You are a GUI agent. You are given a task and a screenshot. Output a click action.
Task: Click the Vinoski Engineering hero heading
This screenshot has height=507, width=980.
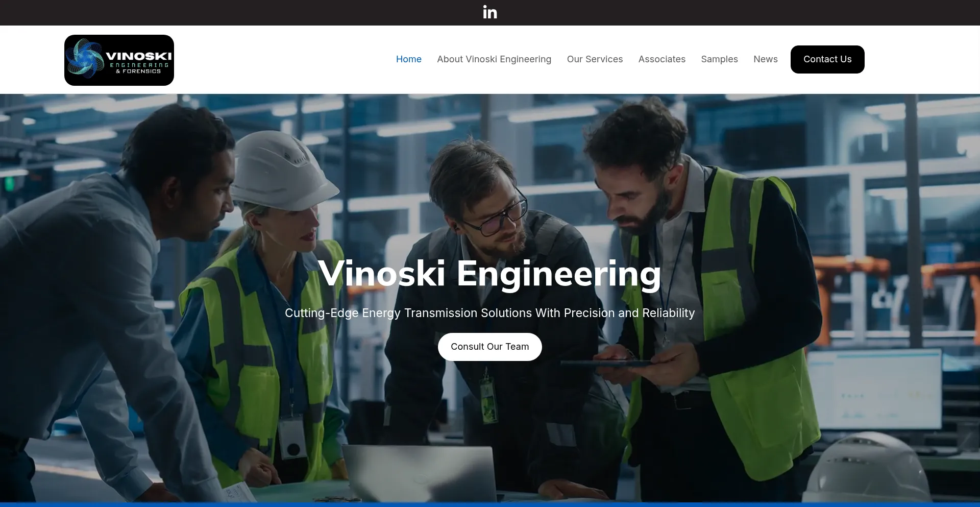coord(490,274)
